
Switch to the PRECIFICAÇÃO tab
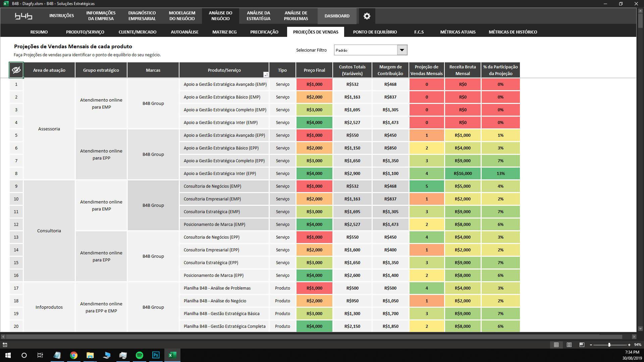click(x=264, y=32)
